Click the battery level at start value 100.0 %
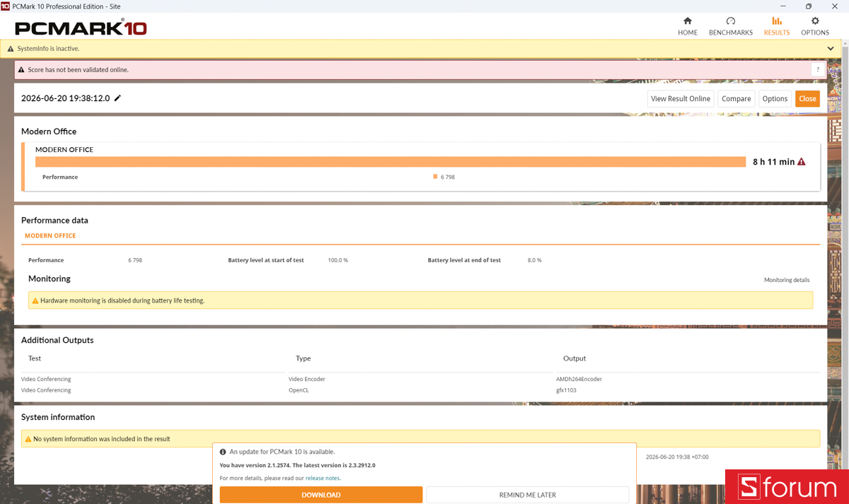This screenshot has width=849, height=504. click(338, 260)
